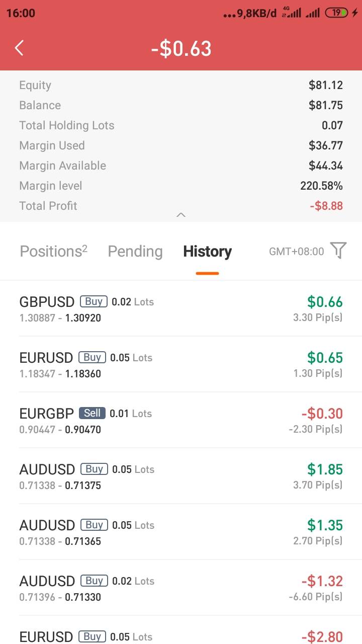
Task: Open the GBPUSD Buy 0.02 Lots trade
Action: click(181, 309)
